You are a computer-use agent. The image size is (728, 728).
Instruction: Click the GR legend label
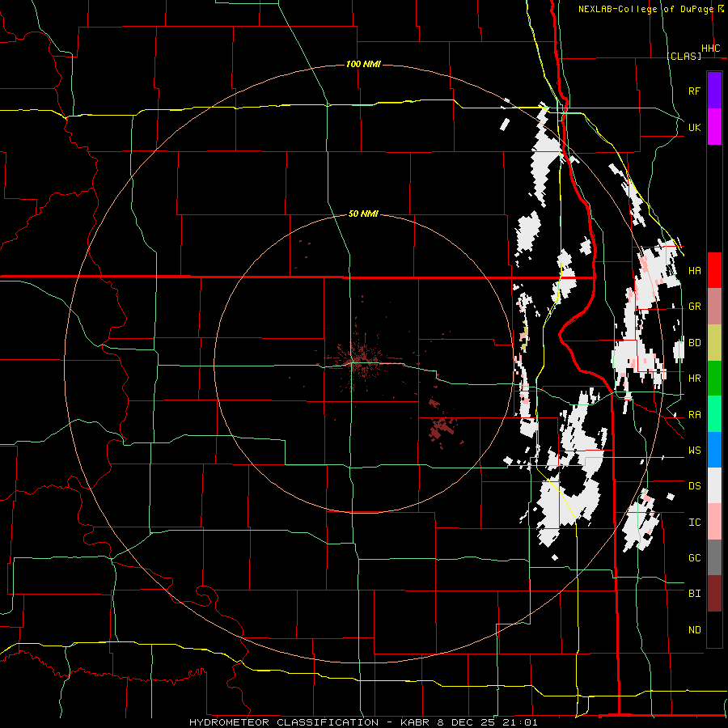694,307
